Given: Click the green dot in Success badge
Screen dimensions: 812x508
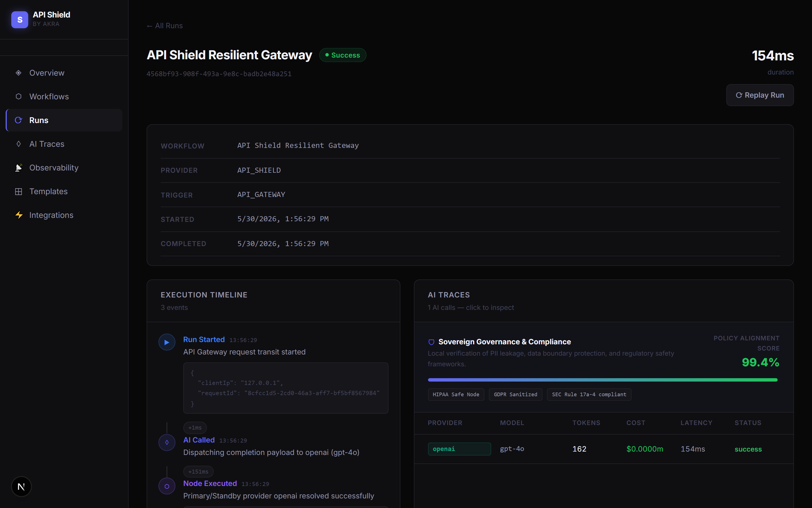Looking at the screenshot, I should point(327,55).
